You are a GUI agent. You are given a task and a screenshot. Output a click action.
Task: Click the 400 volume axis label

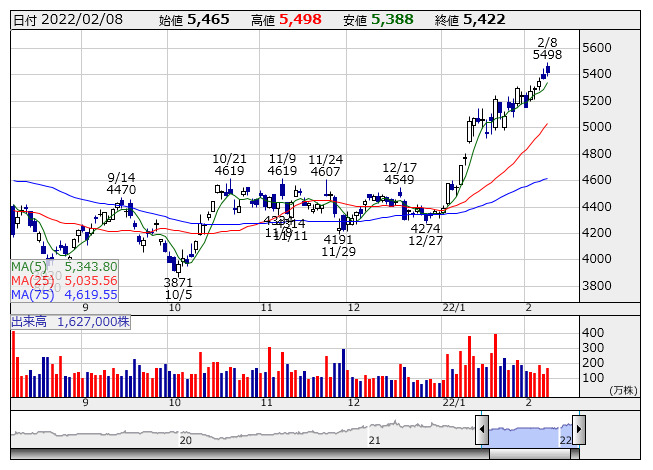[x=593, y=333]
